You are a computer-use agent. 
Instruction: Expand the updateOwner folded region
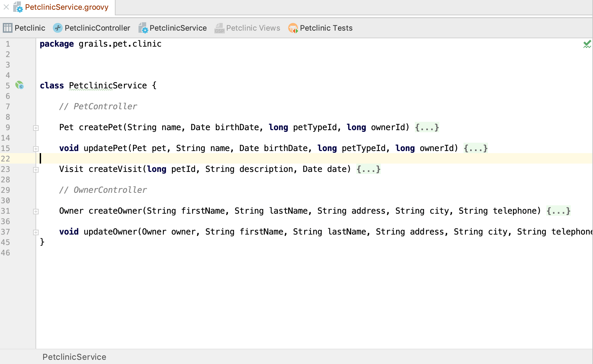pos(35,232)
